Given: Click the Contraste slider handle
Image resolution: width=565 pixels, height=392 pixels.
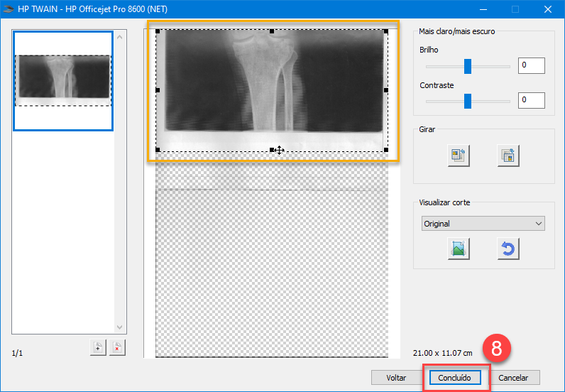Looking at the screenshot, I should pyautogui.click(x=468, y=101).
